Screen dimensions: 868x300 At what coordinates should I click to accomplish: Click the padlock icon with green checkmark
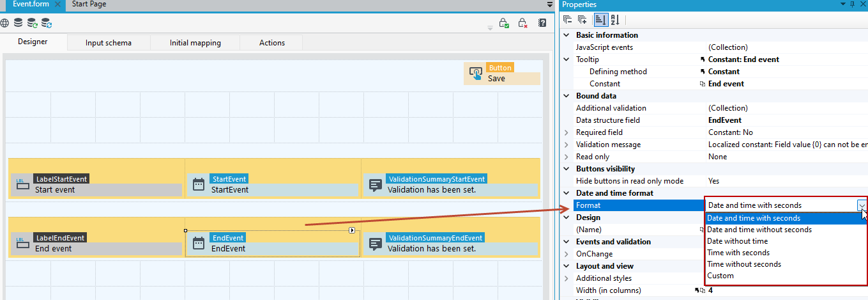point(504,23)
